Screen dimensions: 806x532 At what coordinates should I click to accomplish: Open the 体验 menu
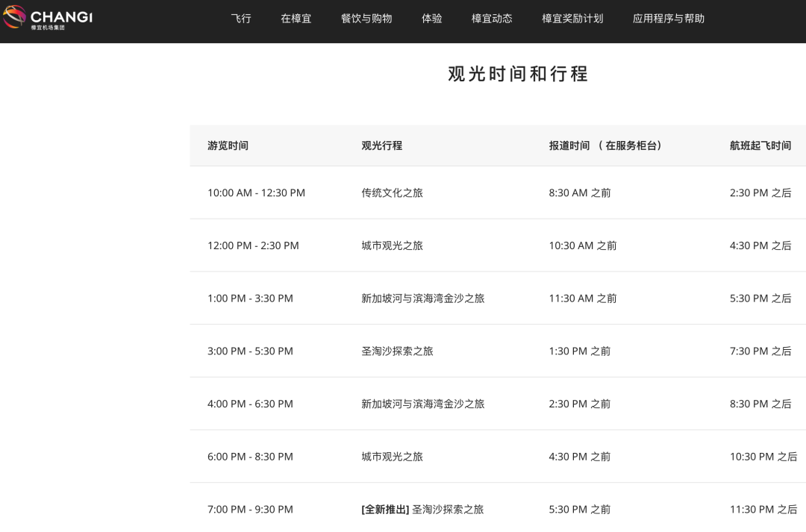click(x=432, y=19)
